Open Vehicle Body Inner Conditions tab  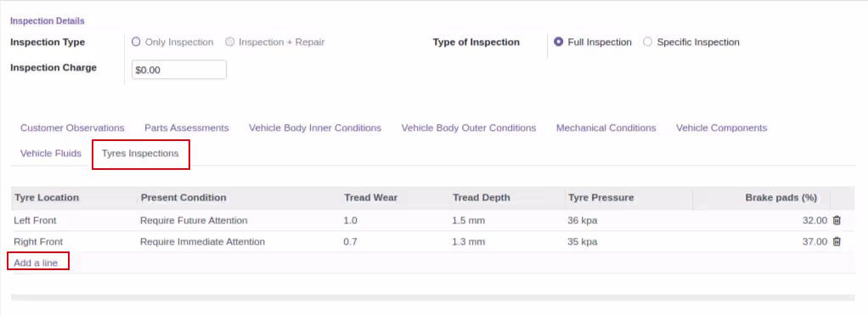tap(315, 127)
